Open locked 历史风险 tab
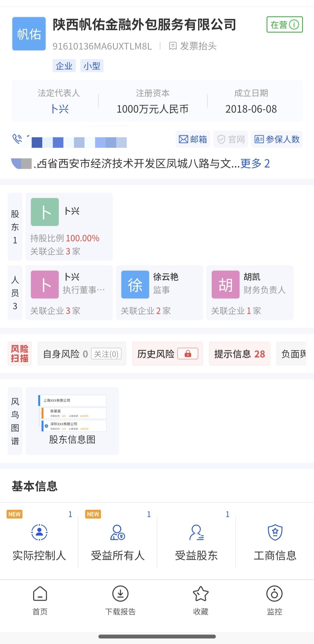Image resolution: width=314 pixels, height=644 pixels. 167,354
